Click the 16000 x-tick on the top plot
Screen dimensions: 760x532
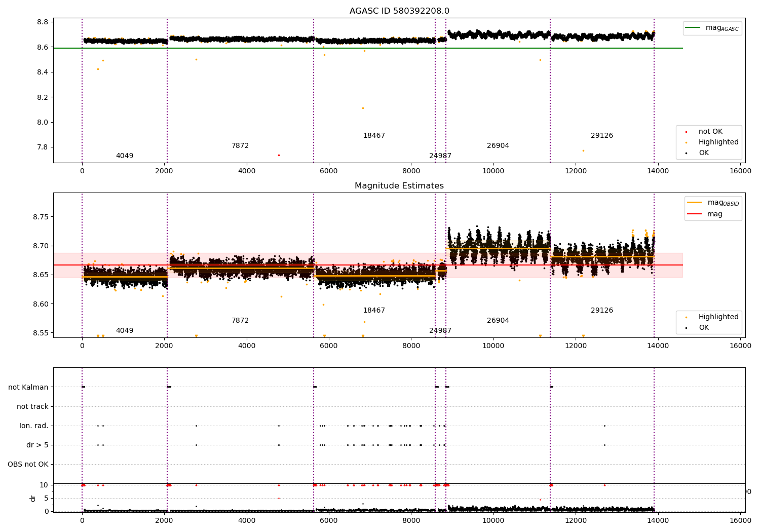[740, 171]
